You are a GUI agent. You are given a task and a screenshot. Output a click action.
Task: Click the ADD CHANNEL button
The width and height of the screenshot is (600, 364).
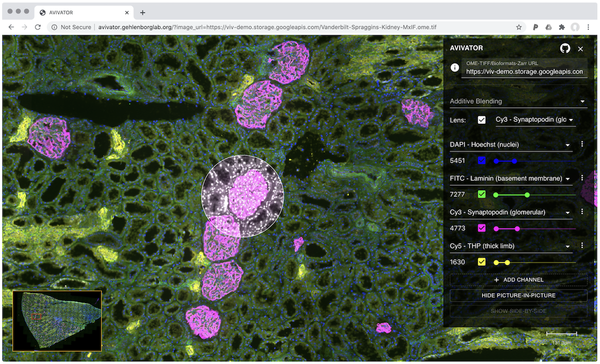518,280
